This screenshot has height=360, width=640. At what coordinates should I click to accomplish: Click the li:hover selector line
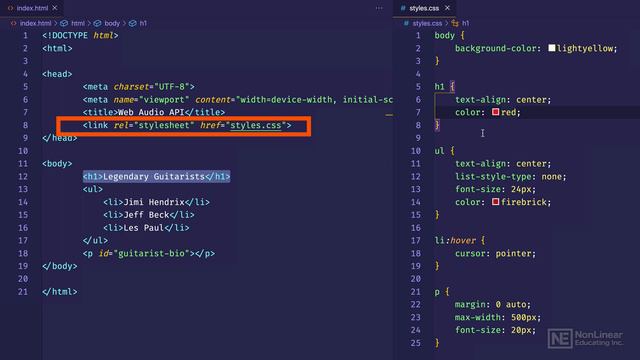[460, 240]
